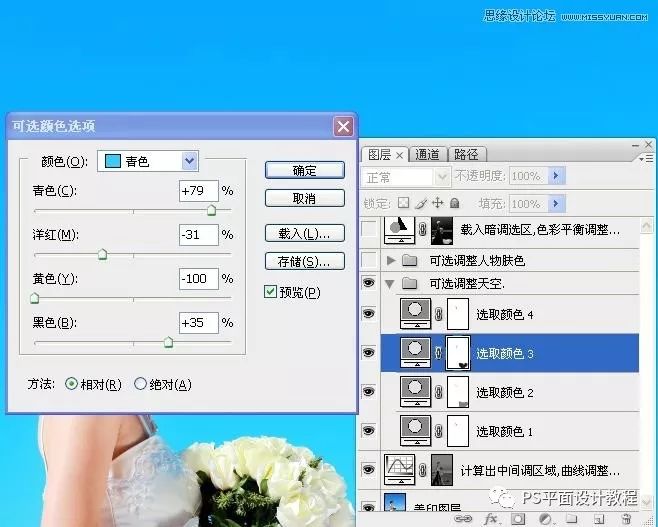Click the 黄色(Y) slider handle
The image size is (658, 527).
(34, 298)
